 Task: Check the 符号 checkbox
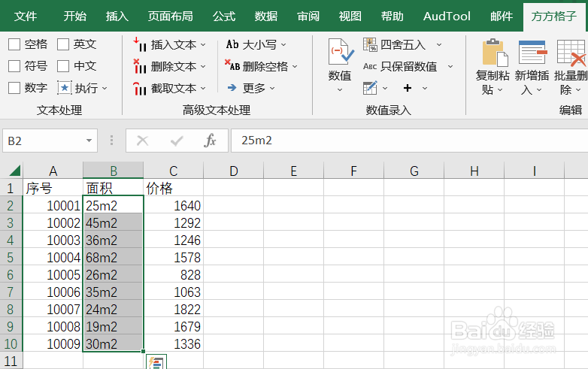pyautogui.click(x=14, y=66)
